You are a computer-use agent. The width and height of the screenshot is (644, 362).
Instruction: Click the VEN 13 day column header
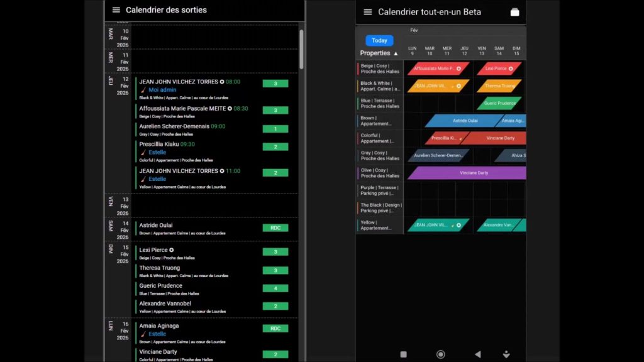(x=481, y=51)
